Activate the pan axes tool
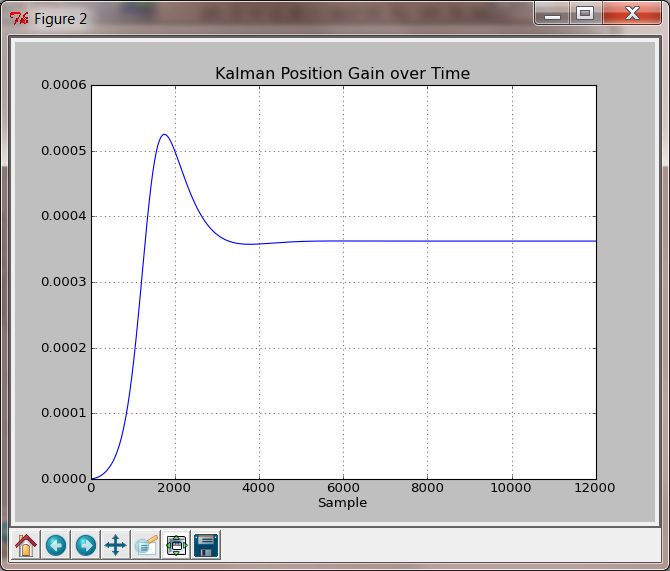 116,545
